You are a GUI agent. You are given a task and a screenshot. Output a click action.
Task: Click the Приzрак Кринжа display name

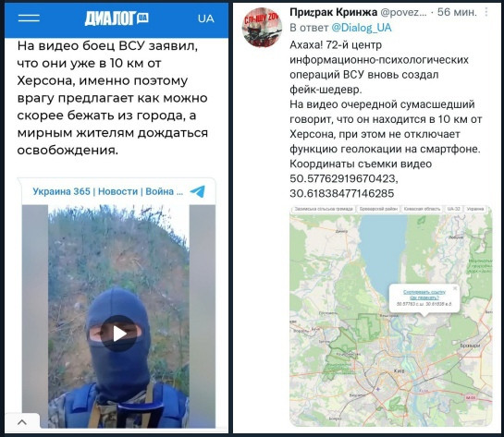[333, 12]
